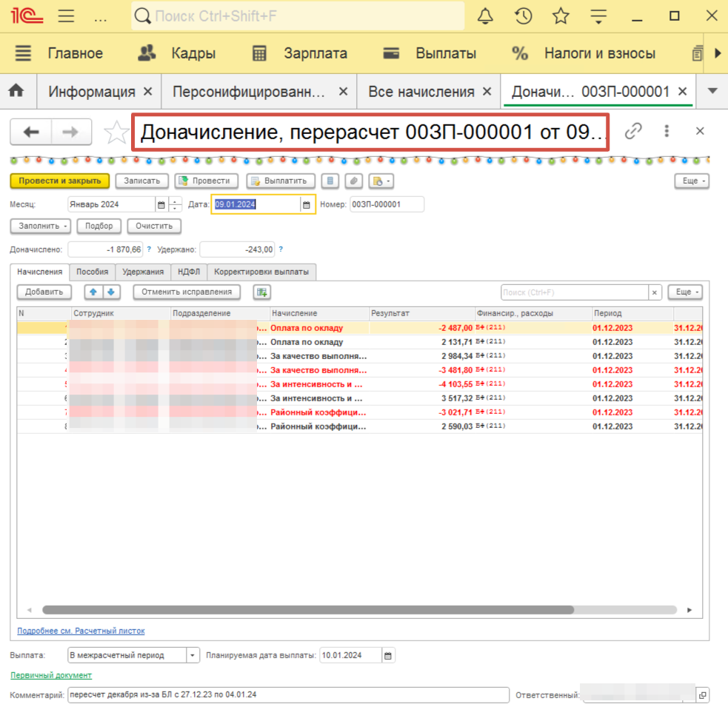Screen dimensions: 728x710
Task: Click the table details icon
Action: point(262,292)
